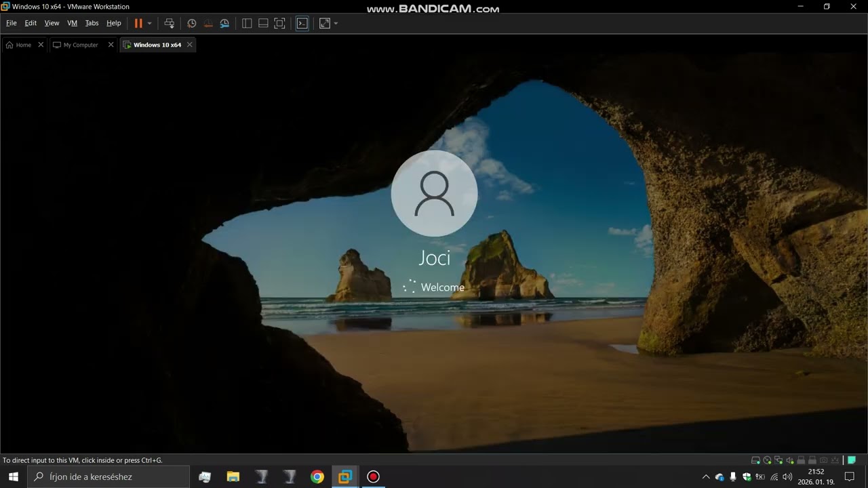Click the hard disk device status icon
The width and height of the screenshot is (868, 488).
756,460
